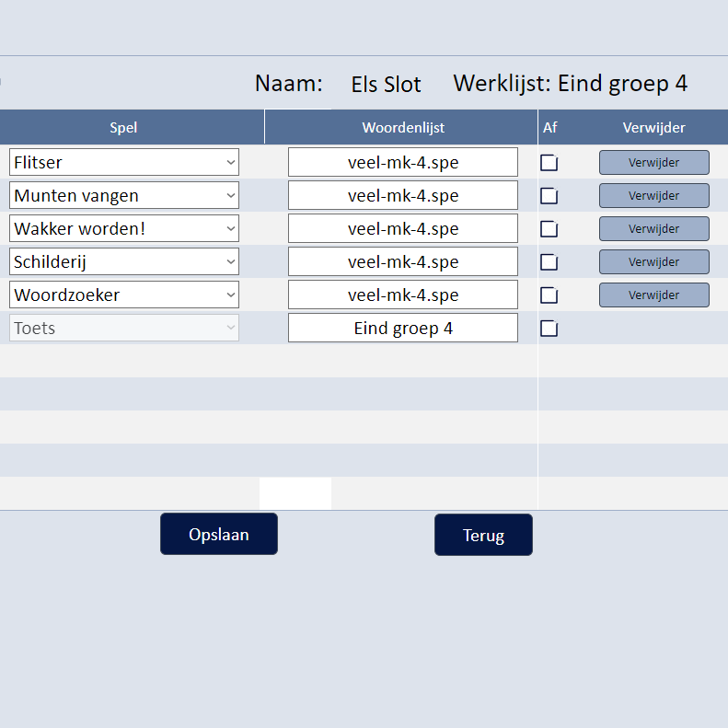Click Verwijder for Munten vangen
The width and height of the screenshot is (728, 728).
(x=653, y=195)
